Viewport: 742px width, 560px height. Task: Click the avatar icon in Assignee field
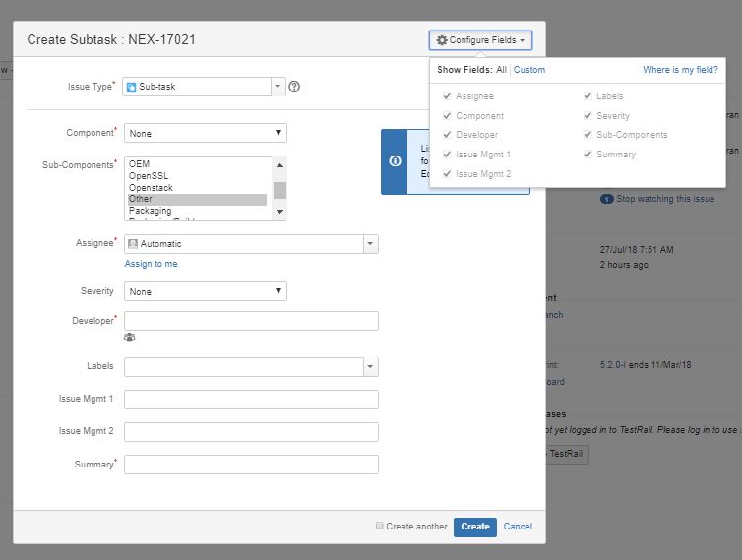click(133, 244)
